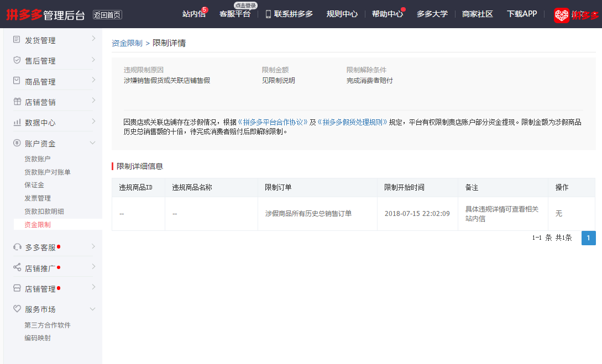Viewport: 602px width, 364px height.
Task: Expand the 售后管理 menu chevron
Action: 93,60
